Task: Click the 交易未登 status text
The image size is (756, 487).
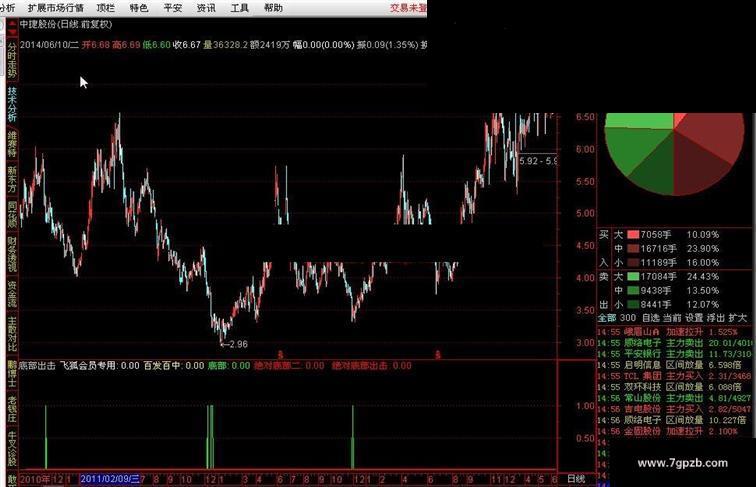Action: click(408, 8)
